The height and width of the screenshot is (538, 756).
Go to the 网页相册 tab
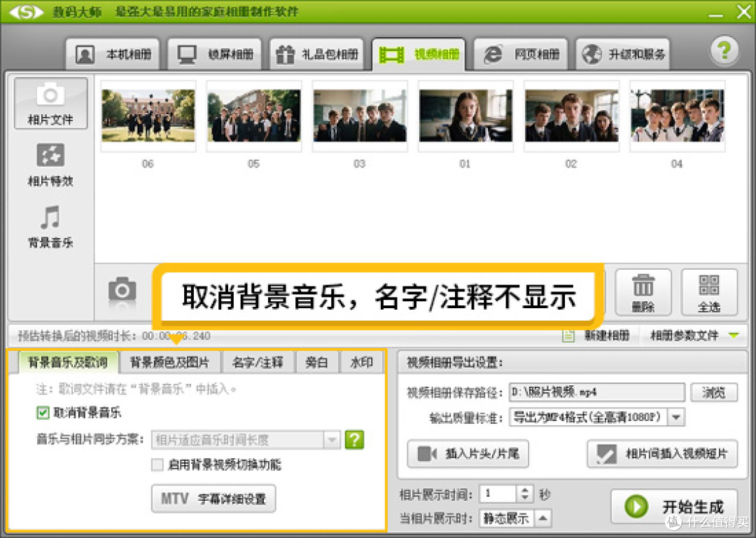coord(521,54)
